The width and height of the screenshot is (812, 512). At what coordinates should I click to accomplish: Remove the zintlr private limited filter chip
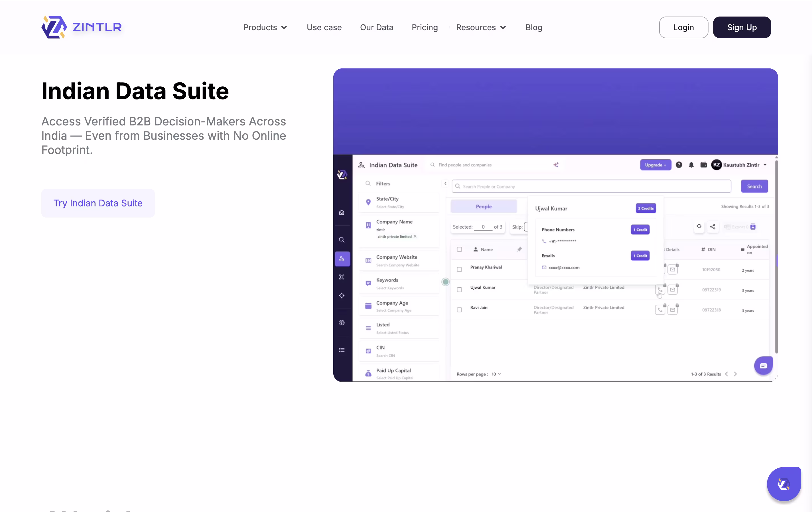(x=415, y=236)
